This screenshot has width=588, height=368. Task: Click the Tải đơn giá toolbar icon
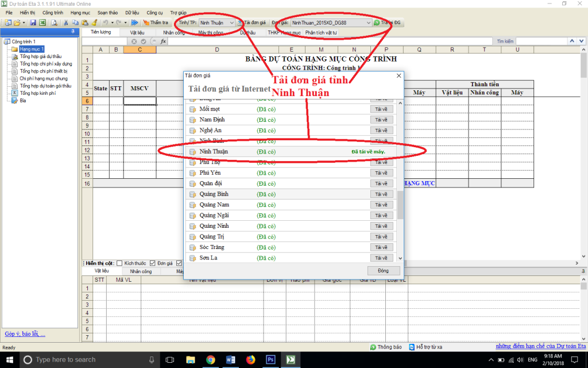point(252,22)
